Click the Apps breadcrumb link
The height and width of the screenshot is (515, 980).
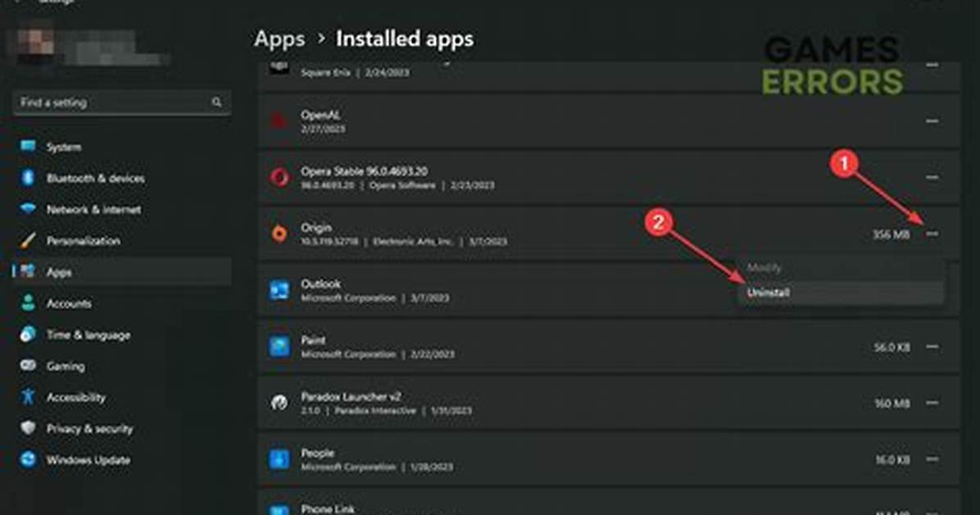click(279, 39)
